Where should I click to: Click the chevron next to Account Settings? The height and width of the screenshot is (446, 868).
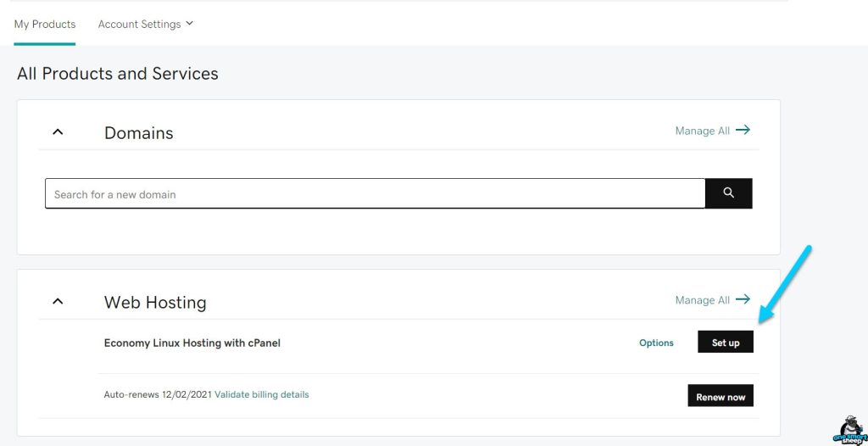point(190,24)
